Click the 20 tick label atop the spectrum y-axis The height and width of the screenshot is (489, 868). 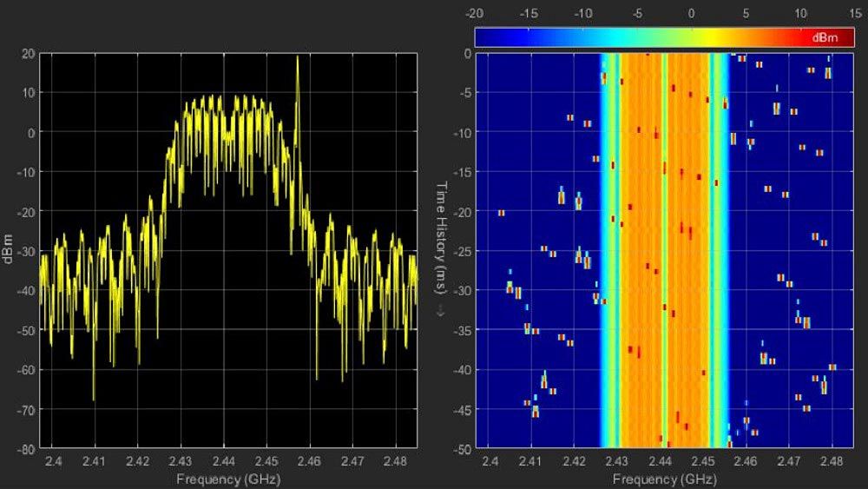click(x=29, y=53)
